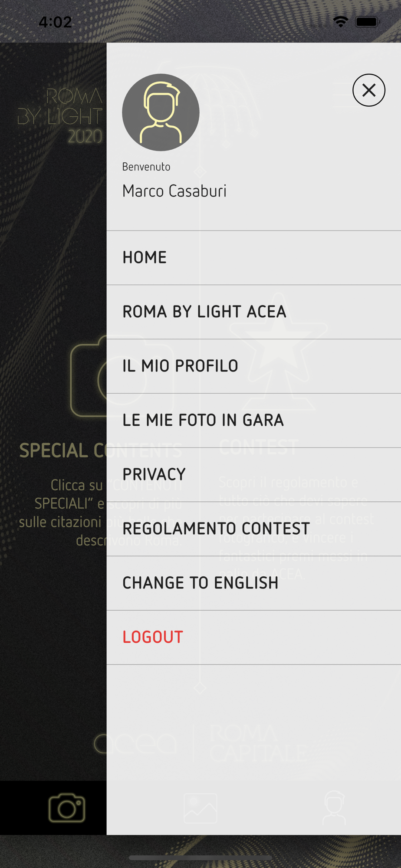Open ROMA BY LIGHT ACEA menu item
The height and width of the screenshot is (868, 401).
204,312
